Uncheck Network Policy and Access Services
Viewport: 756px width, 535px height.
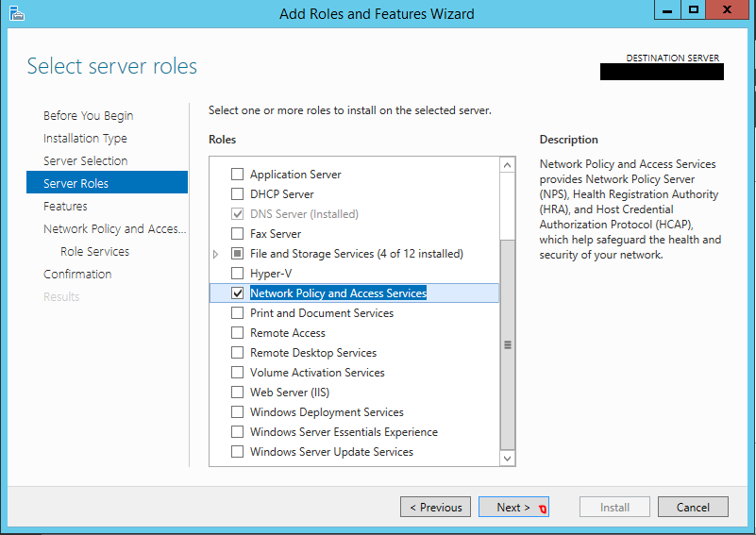(237, 293)
